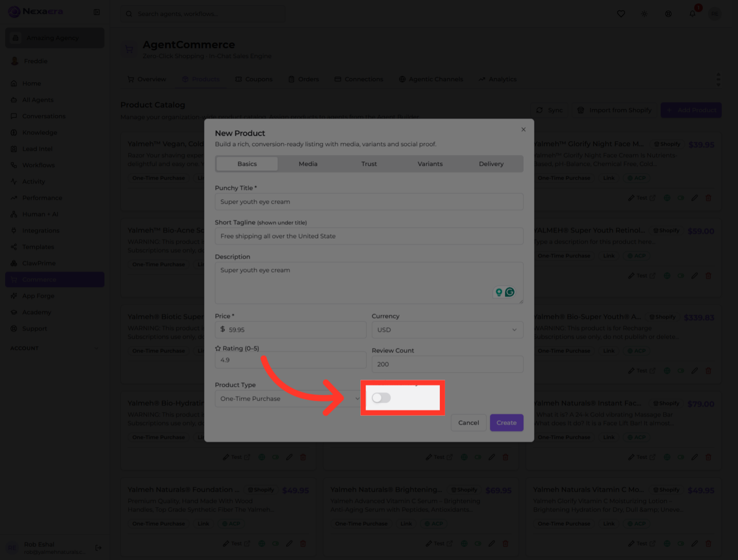Edit the Yalmeh Naturals Brightening product
This screenshot has height=560, width=738.
click(492, 544)
